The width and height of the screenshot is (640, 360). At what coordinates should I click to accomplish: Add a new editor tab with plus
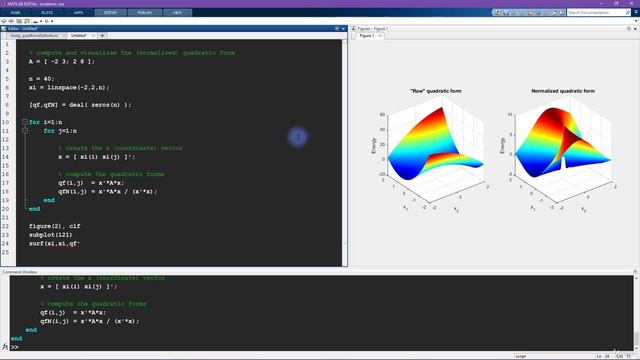tap(102, 36)
